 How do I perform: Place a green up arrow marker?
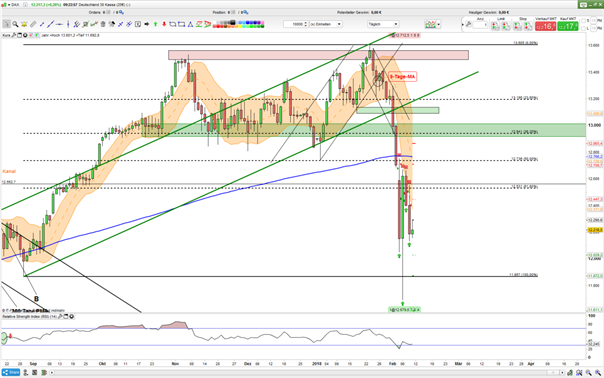click(x=156, y=24)
